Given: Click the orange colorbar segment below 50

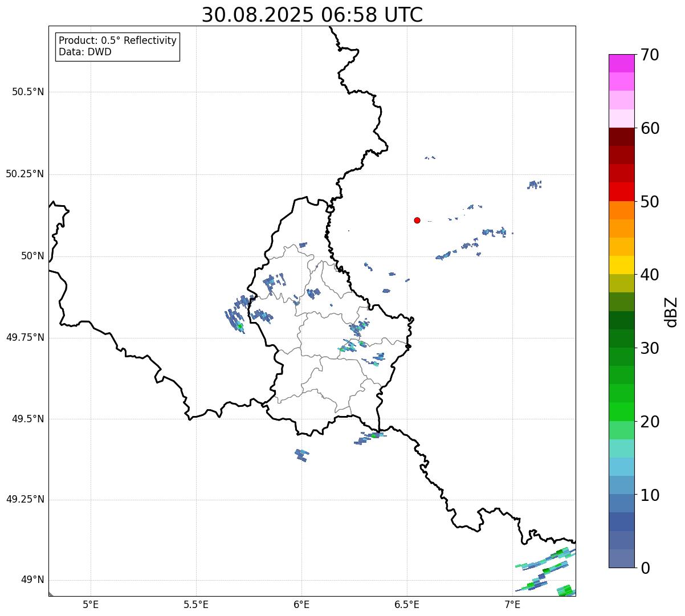Looking at the screenshot, I should [x=622, y=210].
